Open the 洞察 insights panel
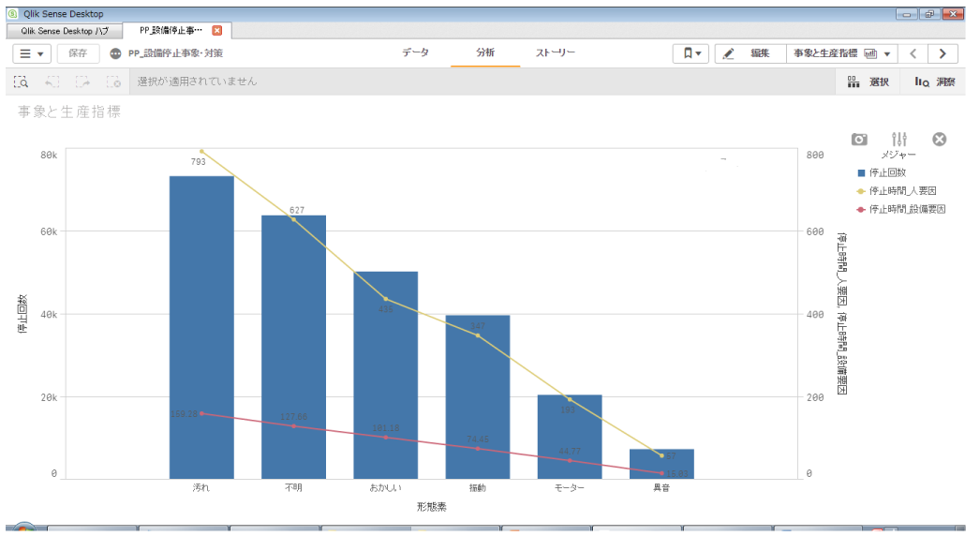Screen dimensions: 980x536 coord(934,82)
